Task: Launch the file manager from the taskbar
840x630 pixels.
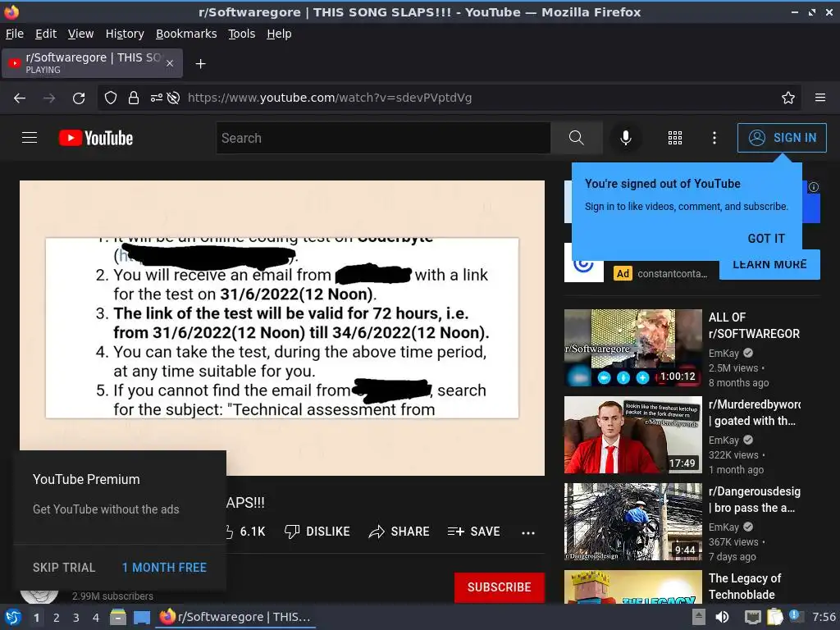Action: (118, 617)
